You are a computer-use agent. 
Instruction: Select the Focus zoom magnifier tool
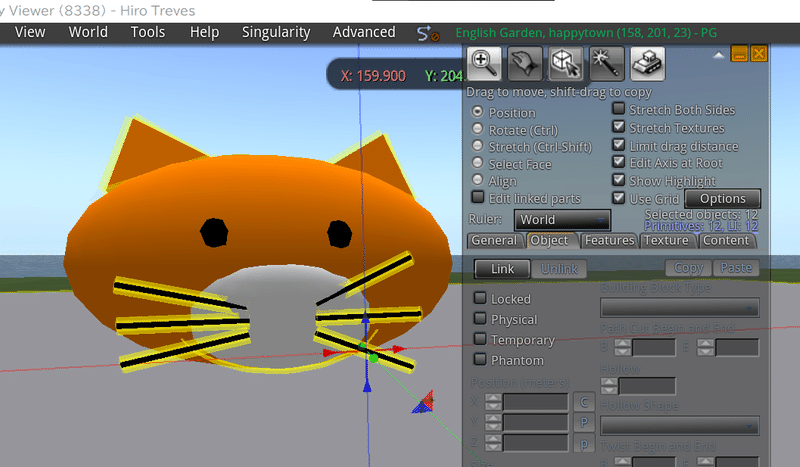pyautogui.click(x=484, y=63)
